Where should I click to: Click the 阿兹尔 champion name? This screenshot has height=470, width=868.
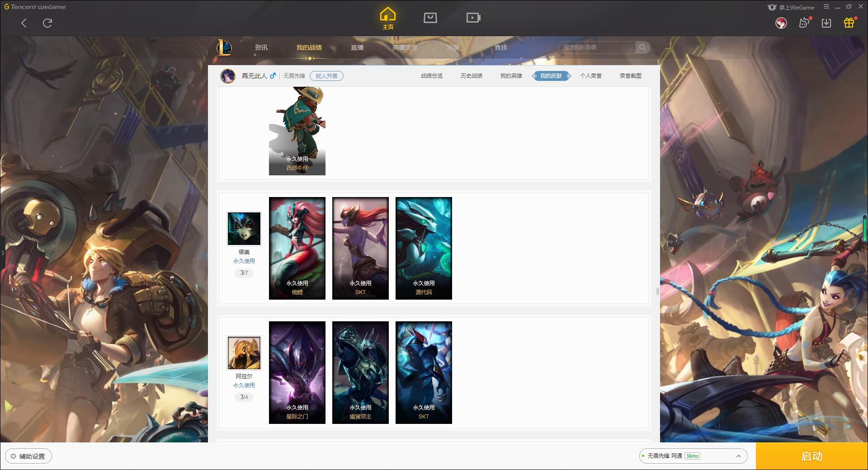(x=244, y=376)
